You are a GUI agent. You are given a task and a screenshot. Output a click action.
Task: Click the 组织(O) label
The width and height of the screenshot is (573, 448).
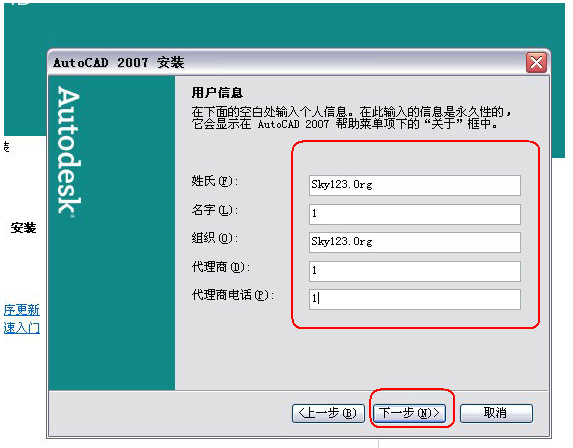point(215,238)
